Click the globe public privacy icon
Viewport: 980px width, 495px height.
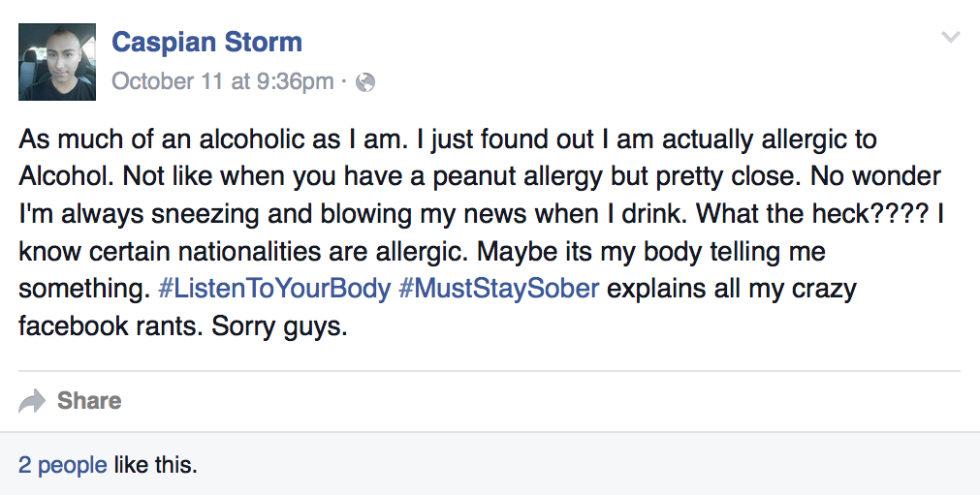(x=365, y=83)
